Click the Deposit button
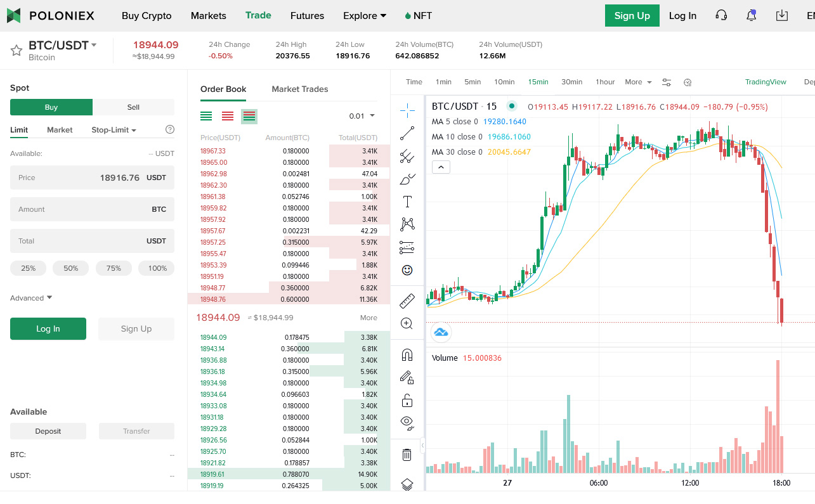This screenshot has height=504, width=815. pyautogui.click(x=48, y=431)
